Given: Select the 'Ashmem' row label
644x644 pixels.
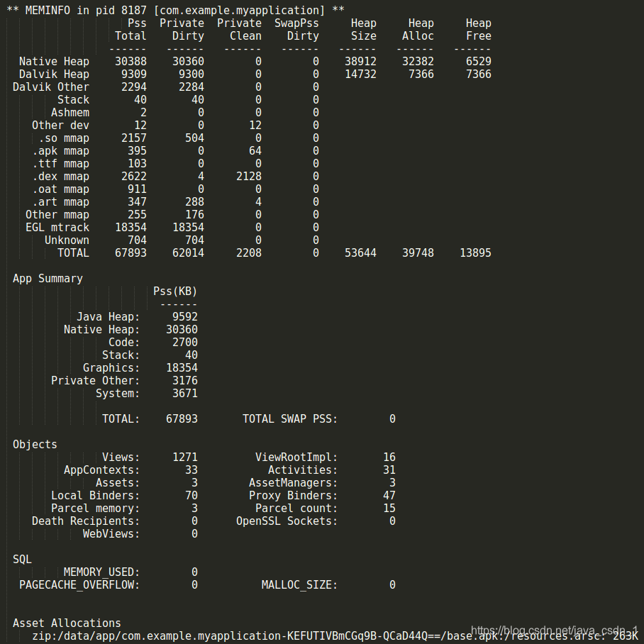Looking at the screenshot, I should click(x=70, y=113).
